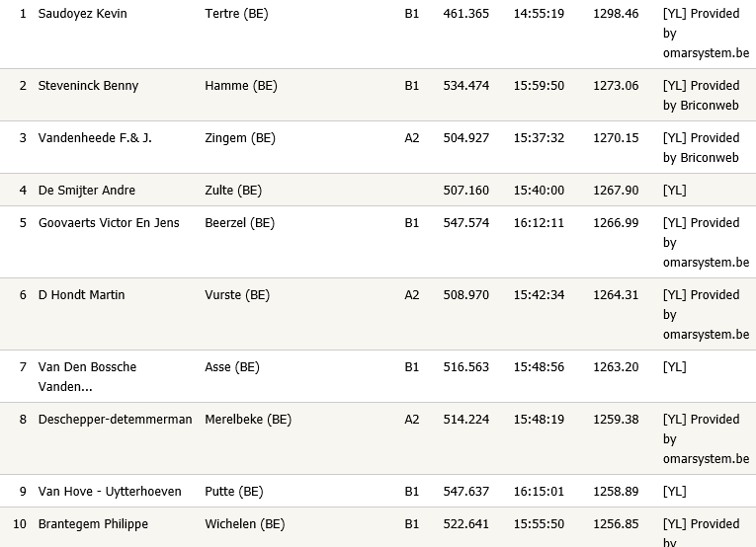Click Van Hove - Uytterhoeven name
The width and height of the screenshot is (756, 547).
coord(110,492)
